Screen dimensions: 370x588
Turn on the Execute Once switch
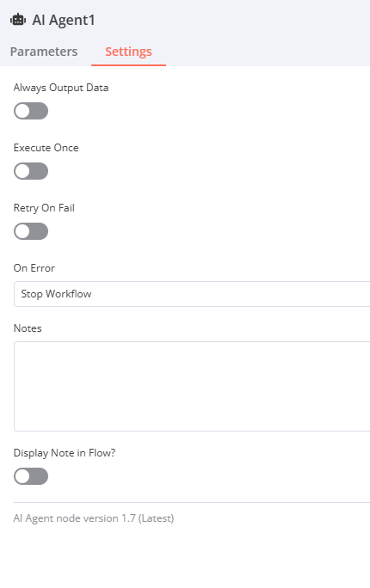[31, 171]
